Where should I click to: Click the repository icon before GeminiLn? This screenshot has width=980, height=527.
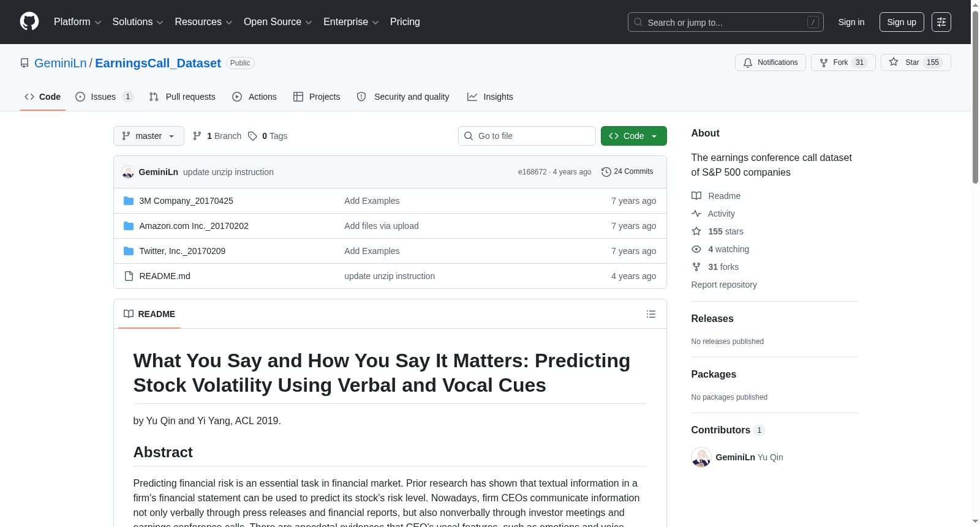pos(24,63)
